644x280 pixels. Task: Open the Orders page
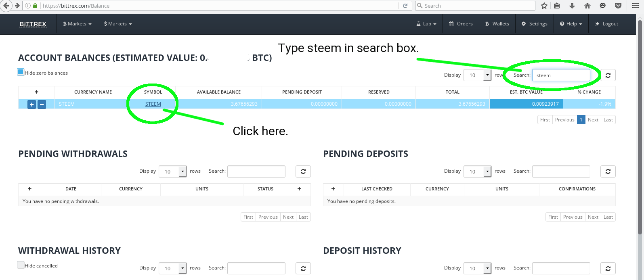461,24
